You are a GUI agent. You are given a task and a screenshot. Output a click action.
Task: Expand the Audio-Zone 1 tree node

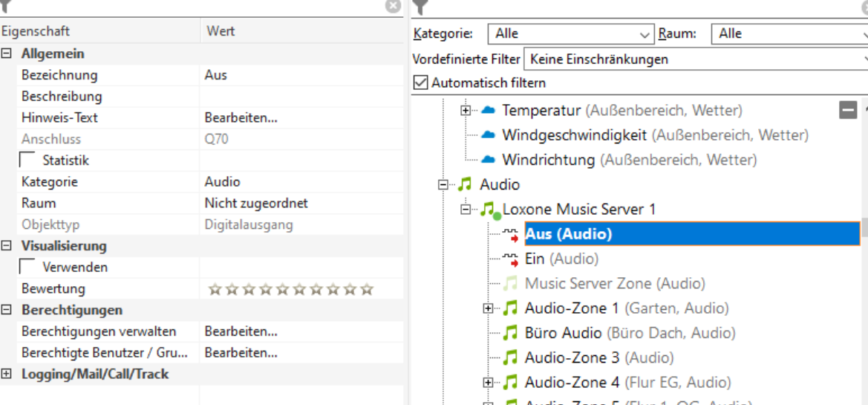coord(488,308)
